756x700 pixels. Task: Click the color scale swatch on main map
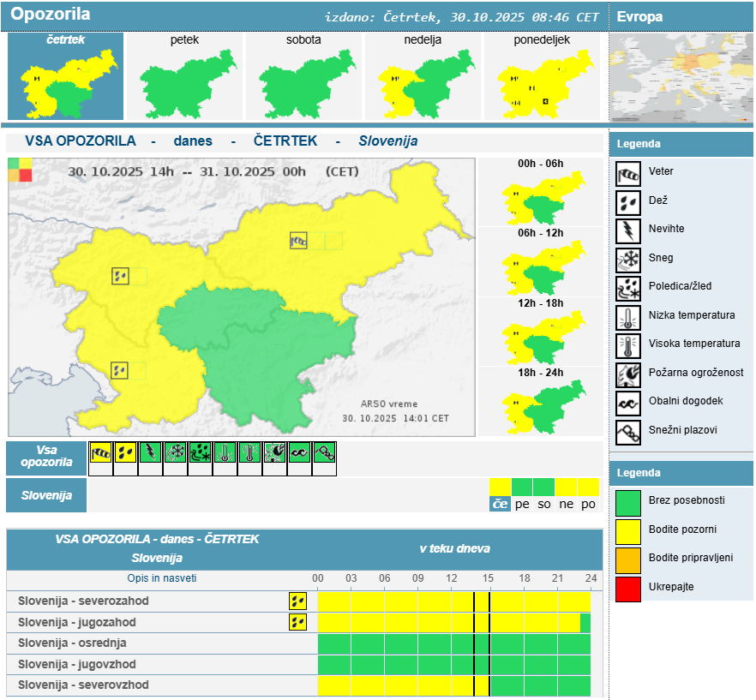[20, 170]
